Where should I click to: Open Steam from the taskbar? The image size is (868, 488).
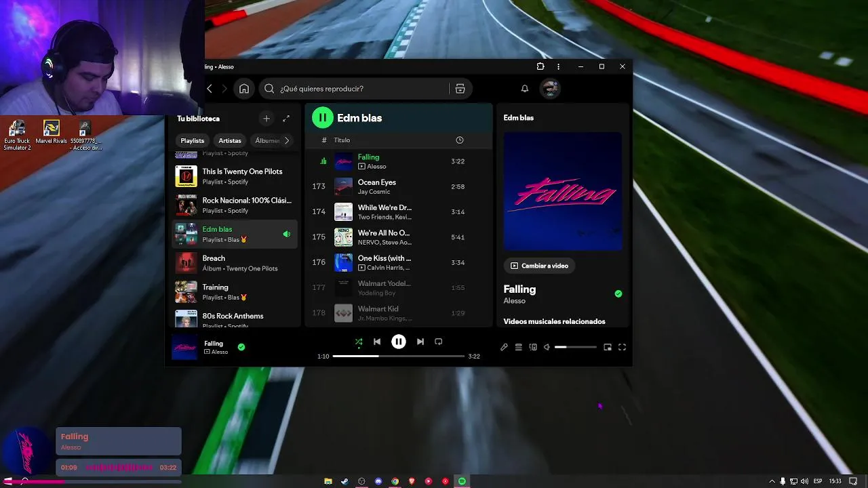[344, 481]
